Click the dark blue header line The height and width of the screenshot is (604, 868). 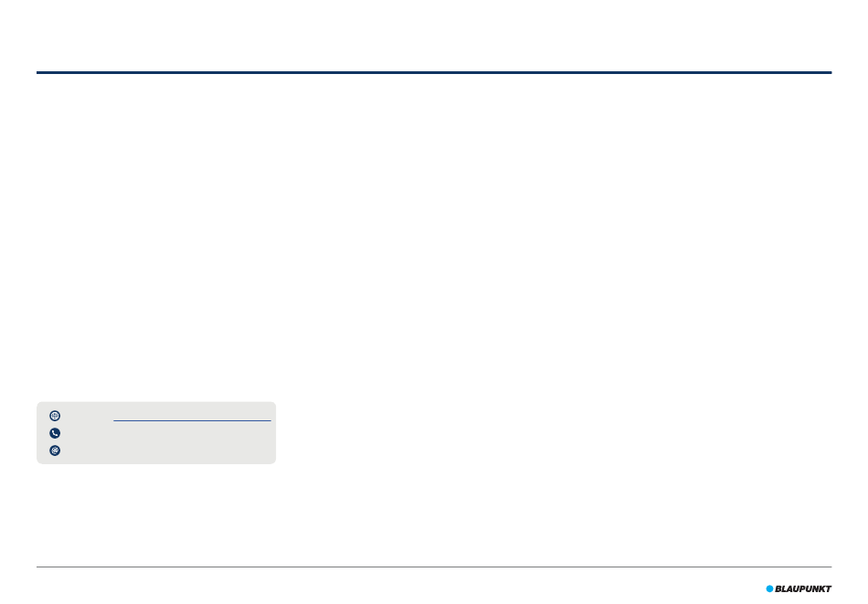coord(434,72)
